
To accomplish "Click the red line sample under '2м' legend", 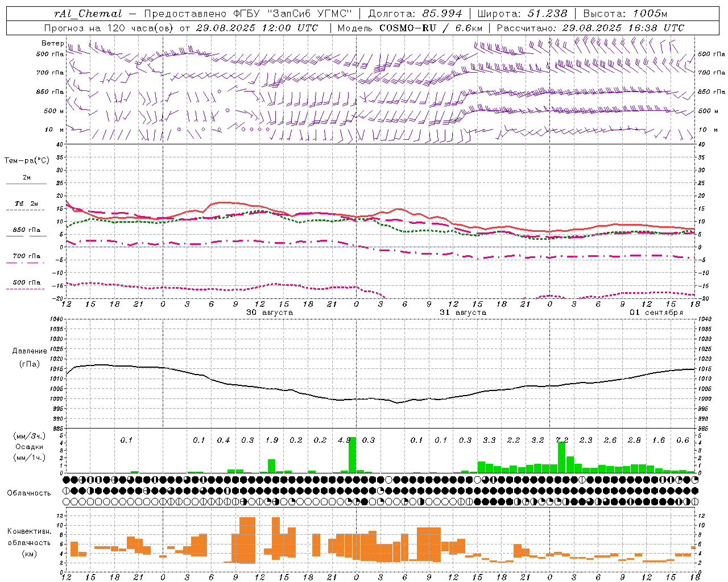I will tap(26, 184).
